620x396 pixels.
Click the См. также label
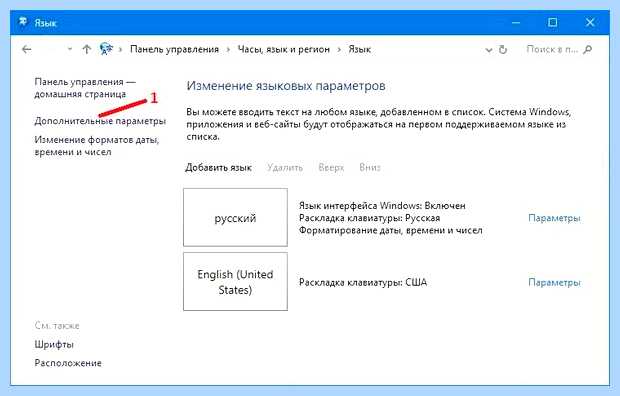pyautogui.click(x=57, y=326)
